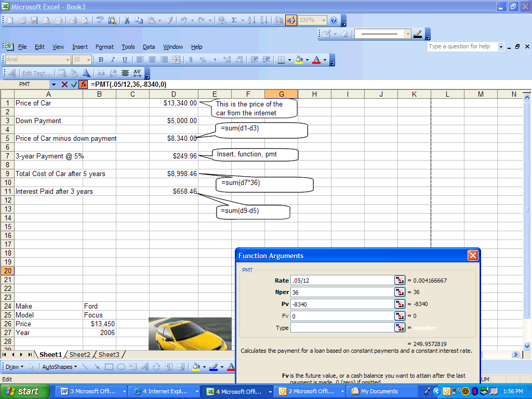The height and width of the screenshot is (399, 532).
Task: Switch to the Sheet3 tab
Action: click(109, 354)
